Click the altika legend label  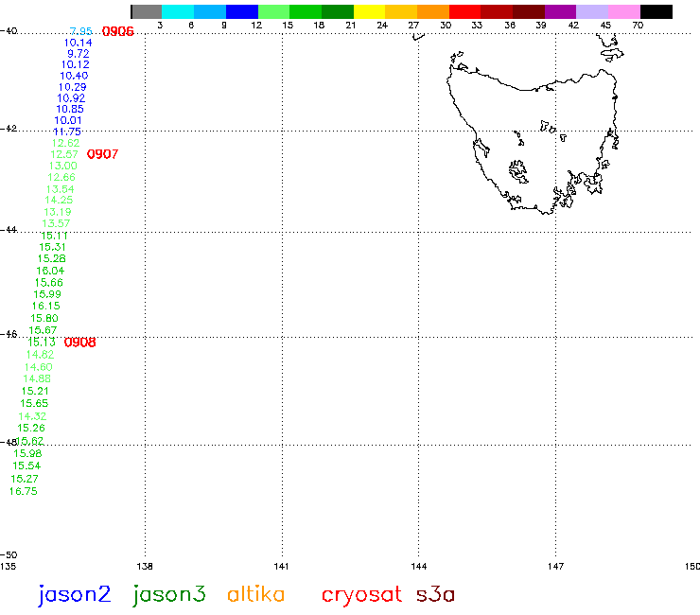point(255,594)
